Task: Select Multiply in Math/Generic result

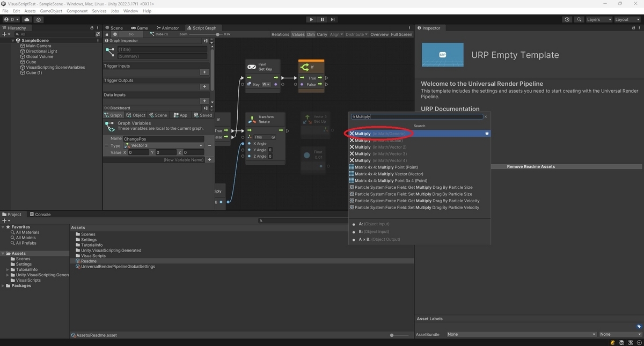Action: (x=420, y=134)
